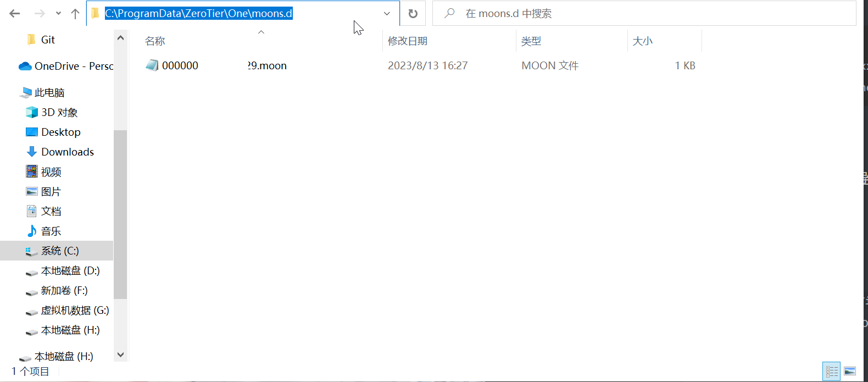868x382 pixels.
Task: Open the recent locations dropdown arrow
Action: [58, 14]
